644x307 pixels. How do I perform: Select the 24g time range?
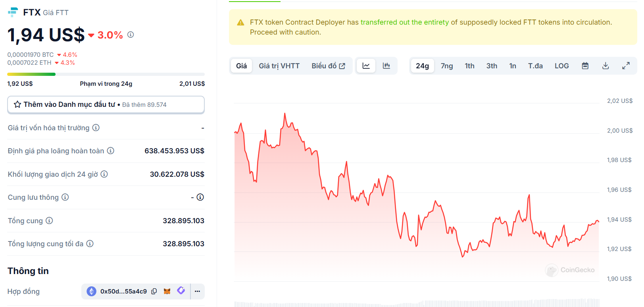coord(422,66)
